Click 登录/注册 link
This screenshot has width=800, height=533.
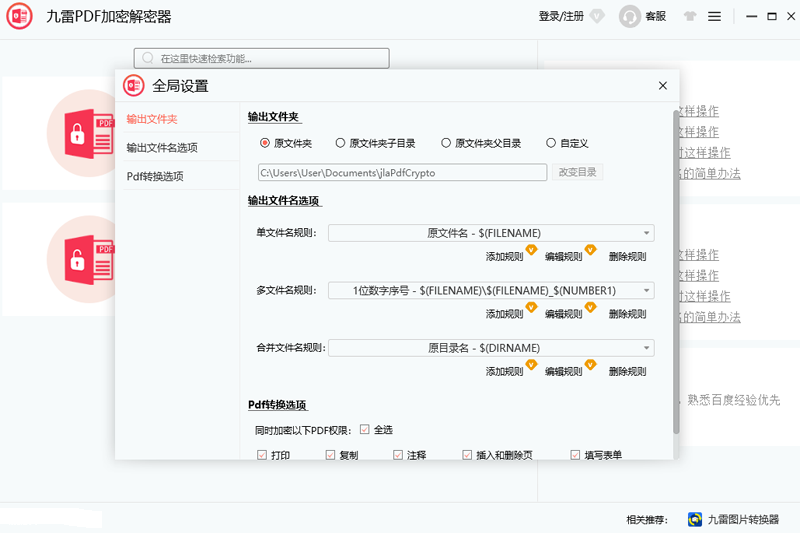pyautogui.click(x=561, y=16)
